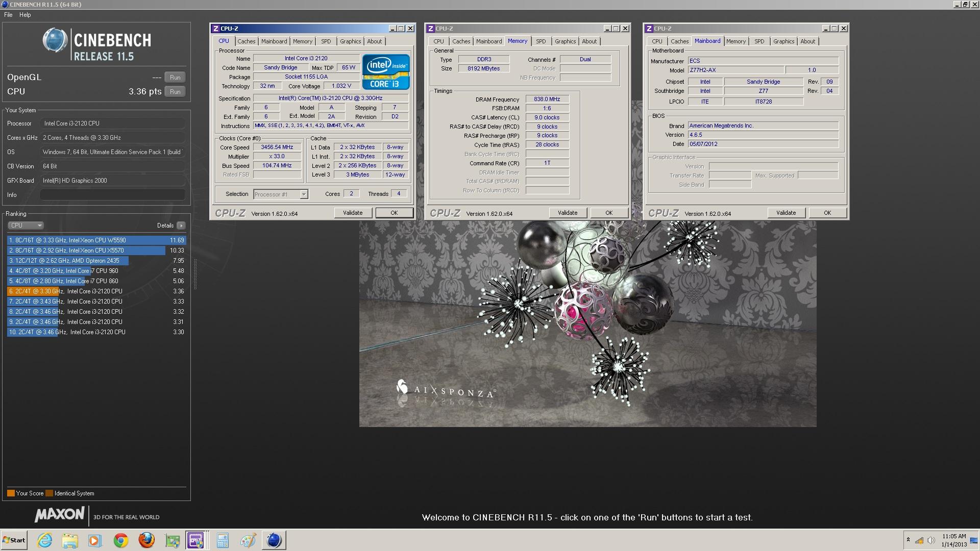The width and height of the screenshot is (980, 551).
Task: Click Validate in Memory CPU-Z window
Action: [568, 213]
